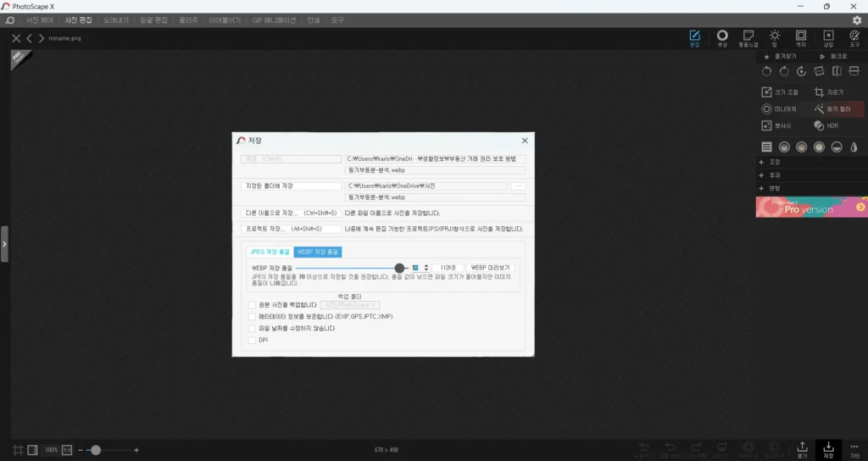Image resolution: width=868 pixels, height=461 pixels.
Task: Switch to JPEG 저장 품질 tab
Action: 270,252
